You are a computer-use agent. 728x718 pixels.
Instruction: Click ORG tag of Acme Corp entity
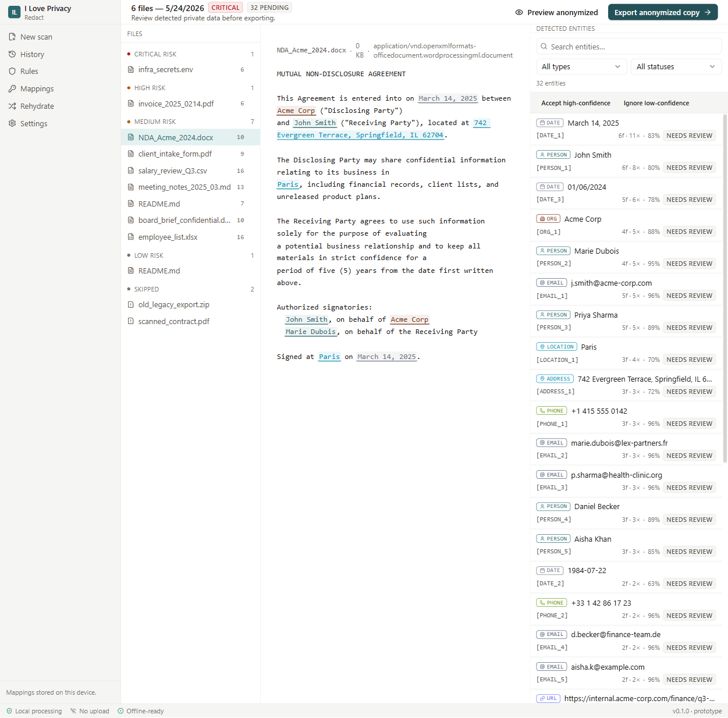548,219
